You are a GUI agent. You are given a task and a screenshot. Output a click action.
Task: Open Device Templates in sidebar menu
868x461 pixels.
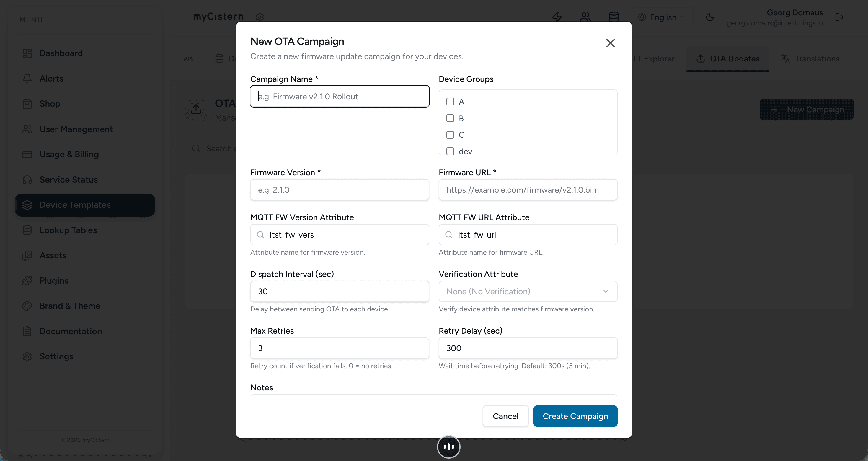click(x=85, y=205)
